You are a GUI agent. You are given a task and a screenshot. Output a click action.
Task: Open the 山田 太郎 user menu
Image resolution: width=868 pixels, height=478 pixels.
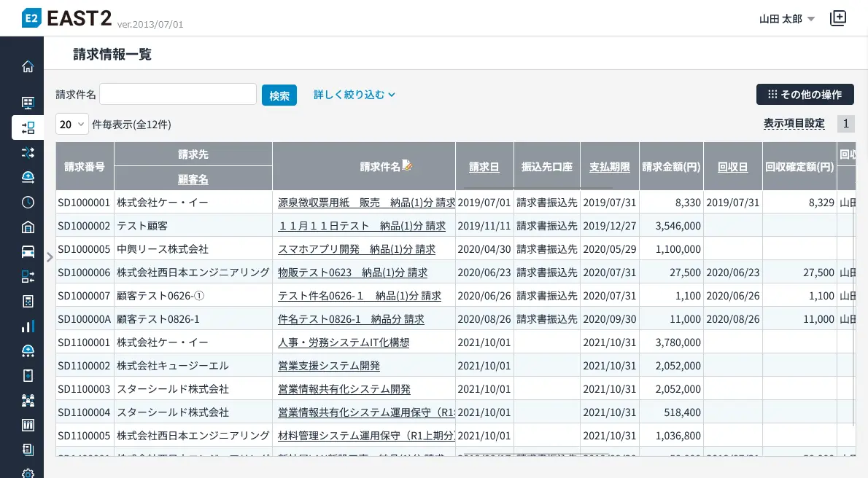click(x=786, y=19)
